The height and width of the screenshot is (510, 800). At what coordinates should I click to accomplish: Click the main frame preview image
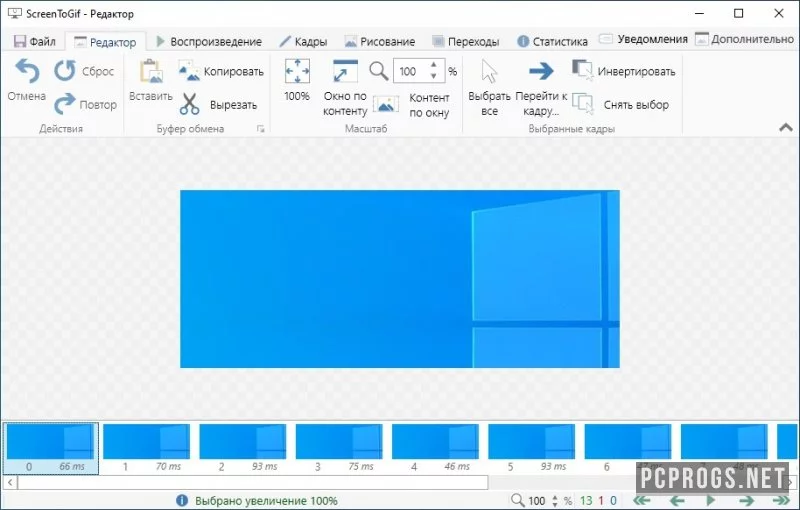click(x=399, y=279)
